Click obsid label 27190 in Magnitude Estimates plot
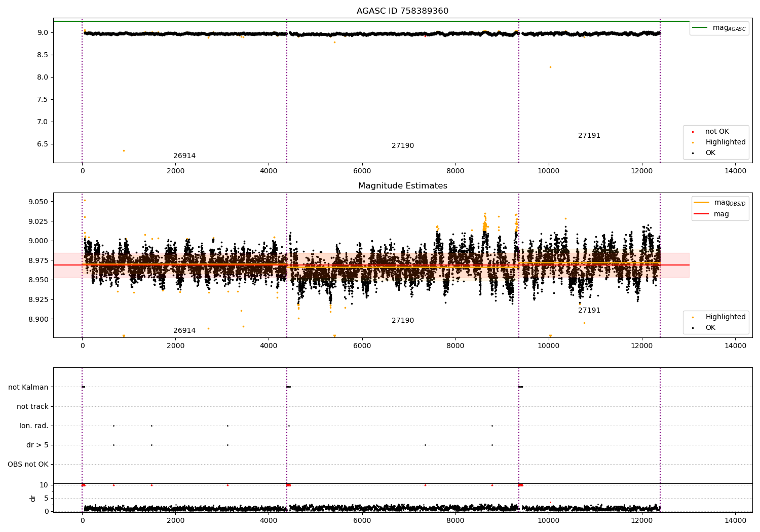The image size is (760, 532). 403,321
